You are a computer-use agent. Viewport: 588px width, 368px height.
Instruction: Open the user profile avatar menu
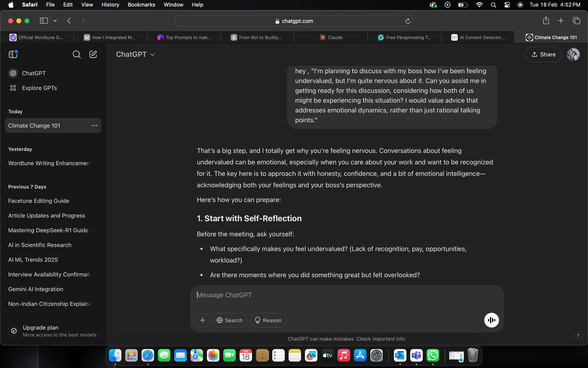[x=573, y=54]
